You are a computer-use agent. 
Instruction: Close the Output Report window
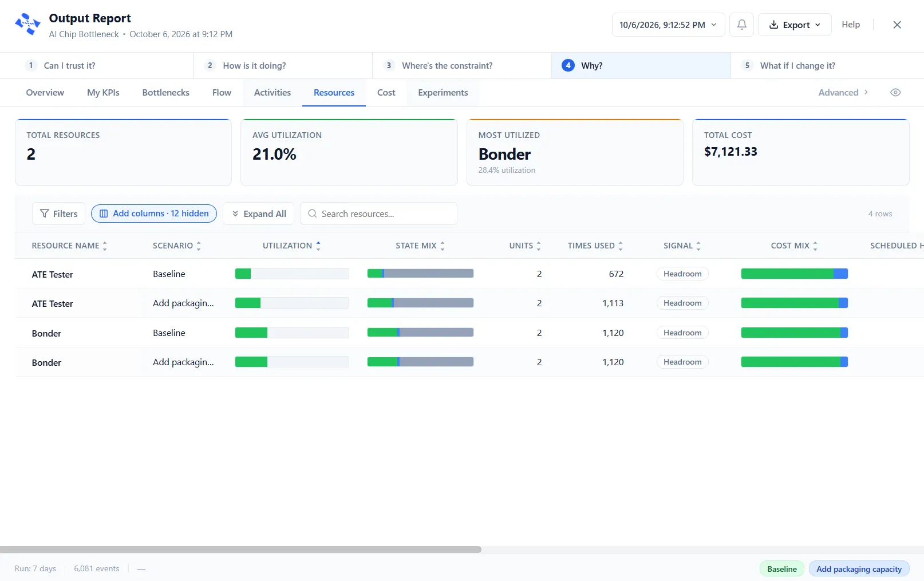click(897, 25)
